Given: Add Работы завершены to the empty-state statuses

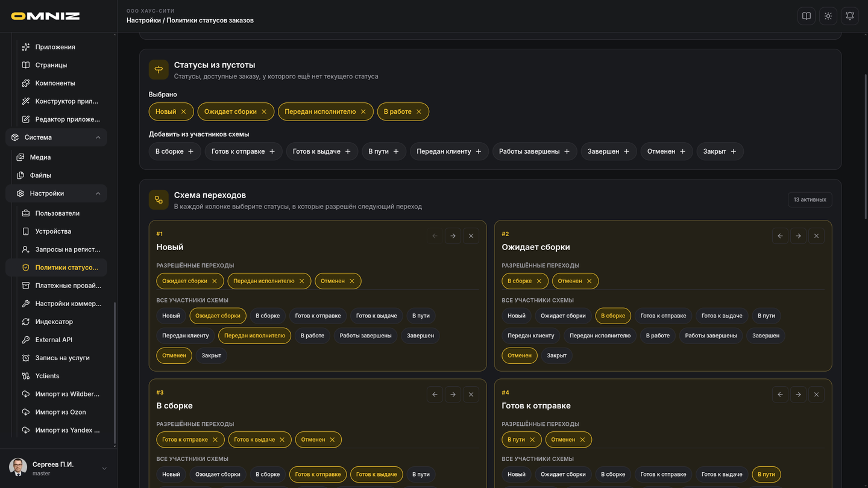Looking at the screenshot, I should pyautogui.click(x=535, y=151).
